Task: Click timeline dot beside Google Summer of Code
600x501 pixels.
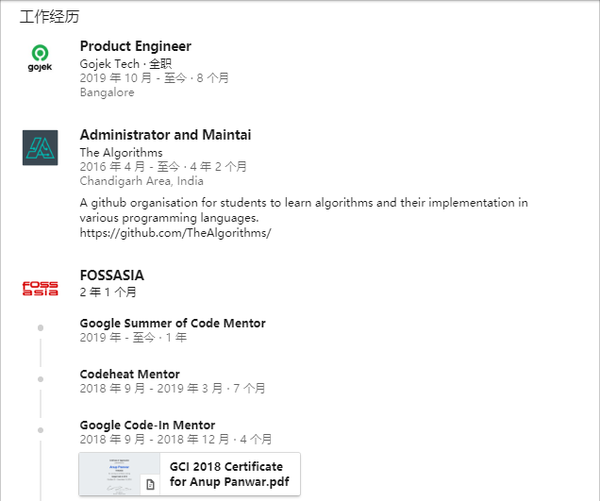Action: click(x=41, y=328)
